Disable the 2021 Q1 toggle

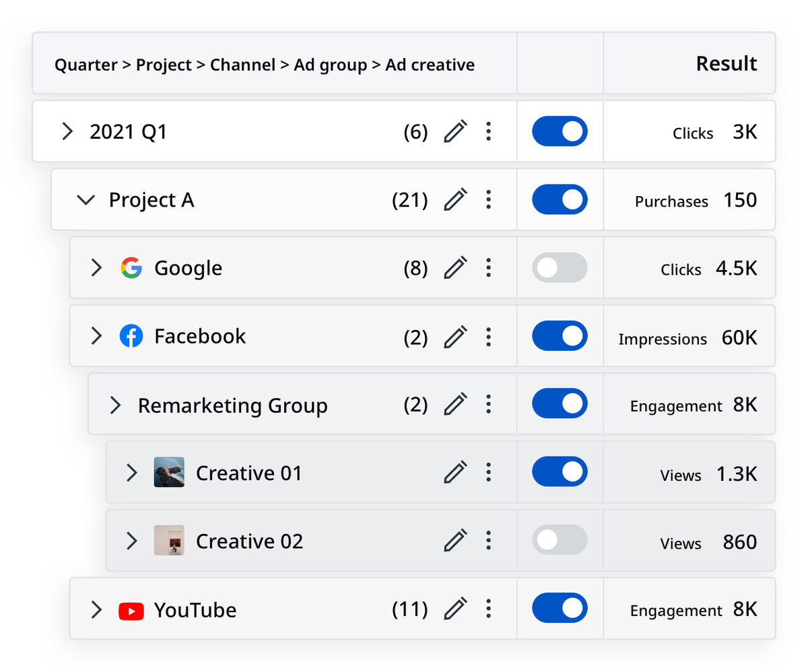coord(560,131)
